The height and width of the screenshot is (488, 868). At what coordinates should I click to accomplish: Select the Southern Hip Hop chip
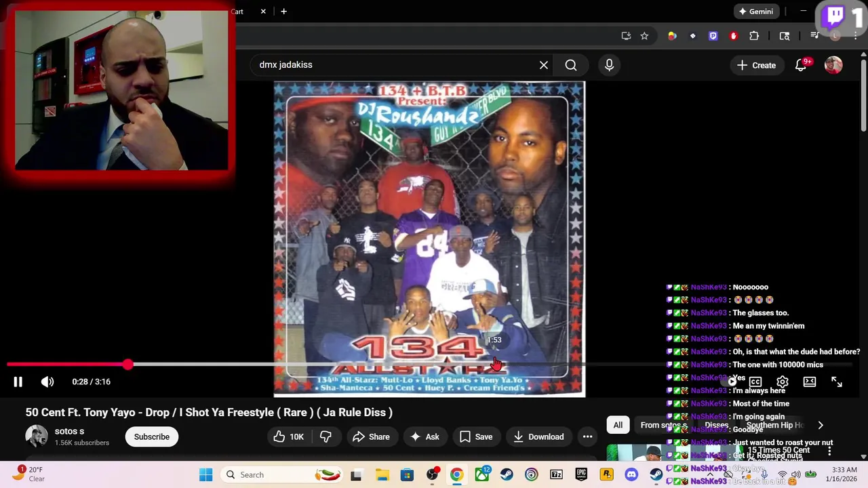[x=775, y=426]
